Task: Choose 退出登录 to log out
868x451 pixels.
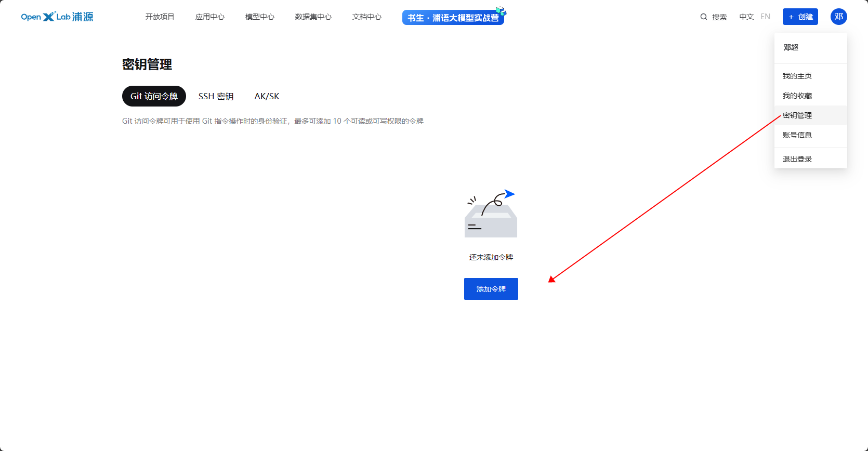Action: [x=811, y=159]
